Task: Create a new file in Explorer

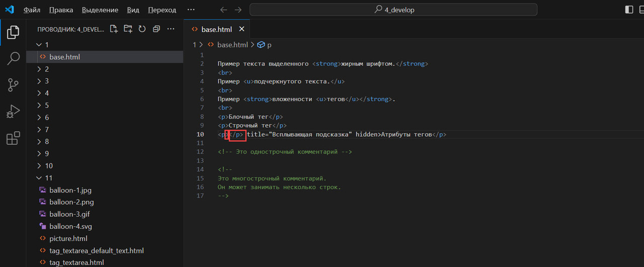Action: (114, 29)
